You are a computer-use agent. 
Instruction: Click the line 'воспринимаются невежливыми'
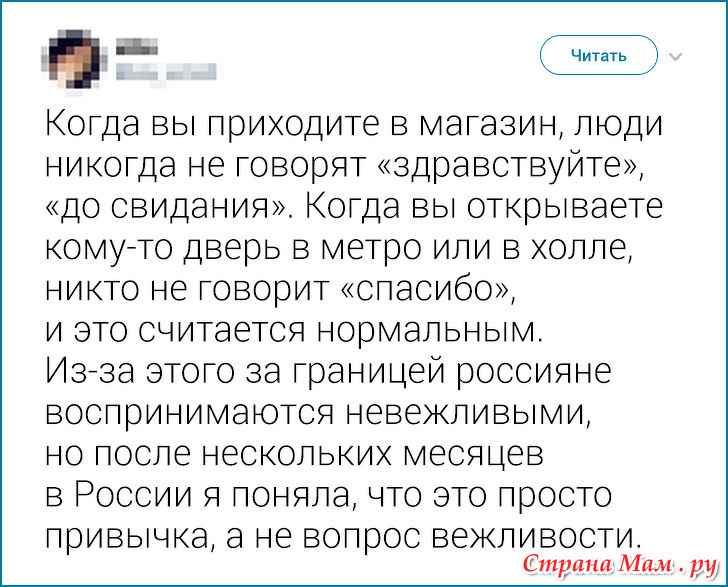click(318, 412)
